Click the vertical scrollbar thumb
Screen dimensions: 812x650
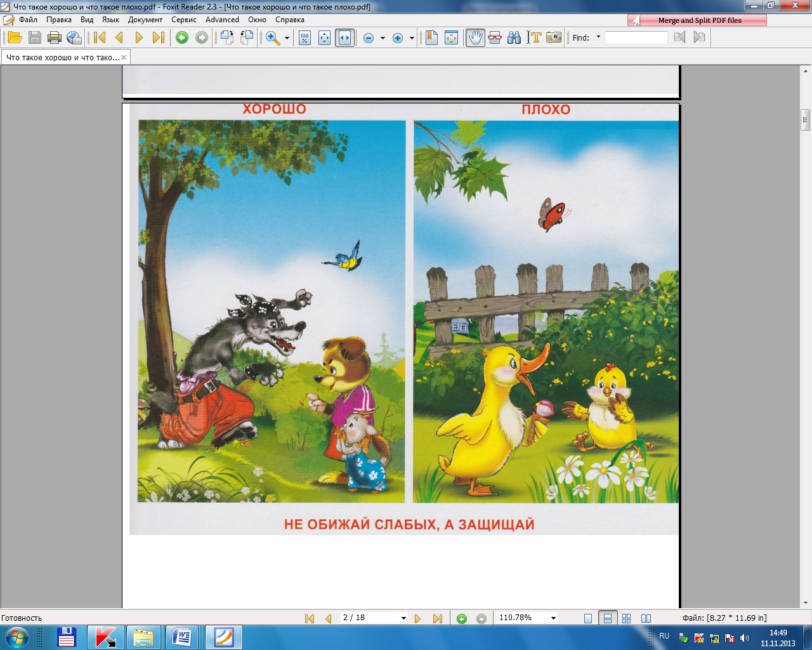click(x=806, y=119)
